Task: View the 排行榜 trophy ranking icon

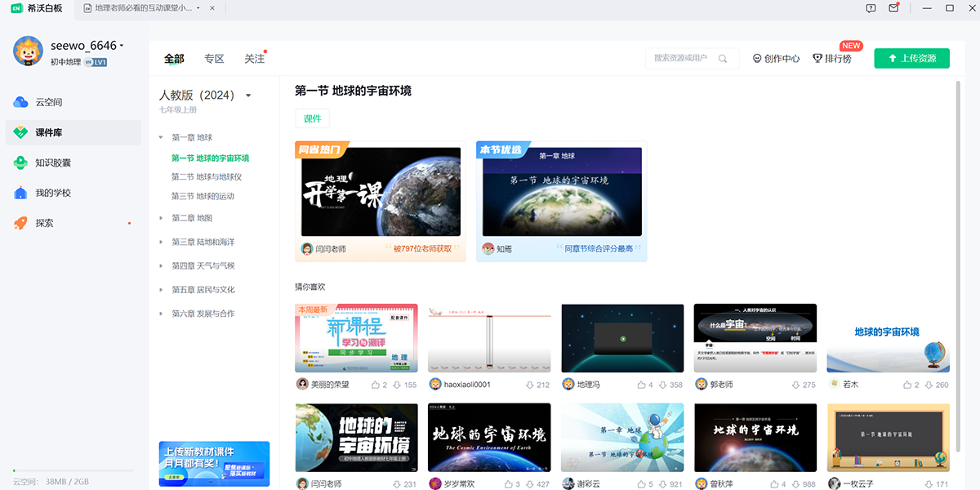Action: [x=817, y=58]
